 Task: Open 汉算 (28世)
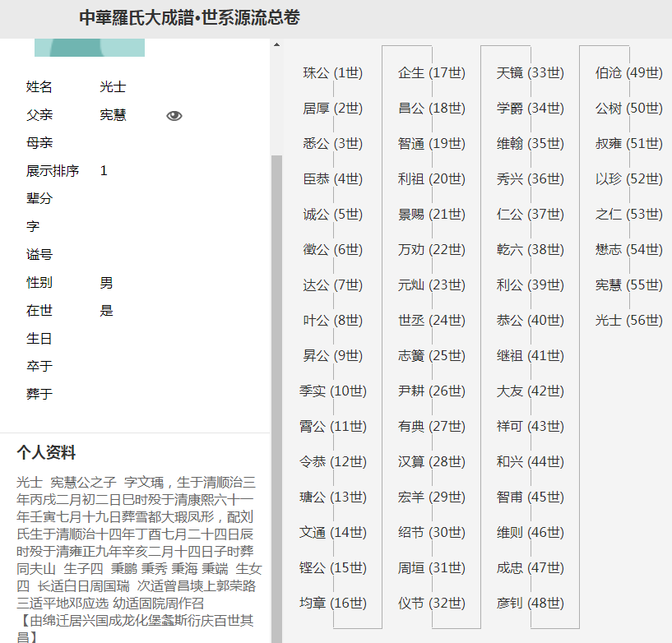[432, 462]
